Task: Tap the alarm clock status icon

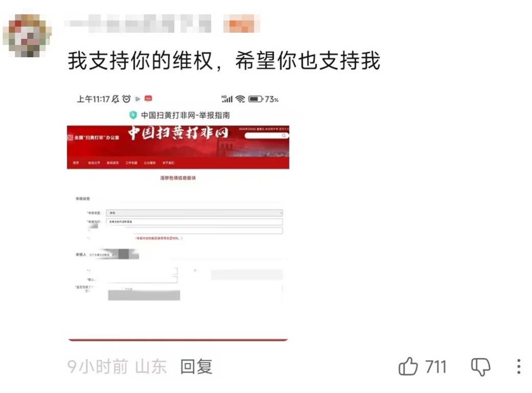Action: click(126, 99)
